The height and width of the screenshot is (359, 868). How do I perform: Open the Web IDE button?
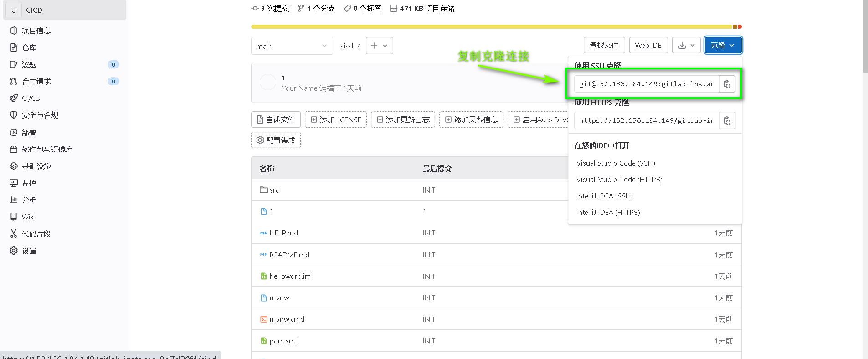tap(648, 45)
